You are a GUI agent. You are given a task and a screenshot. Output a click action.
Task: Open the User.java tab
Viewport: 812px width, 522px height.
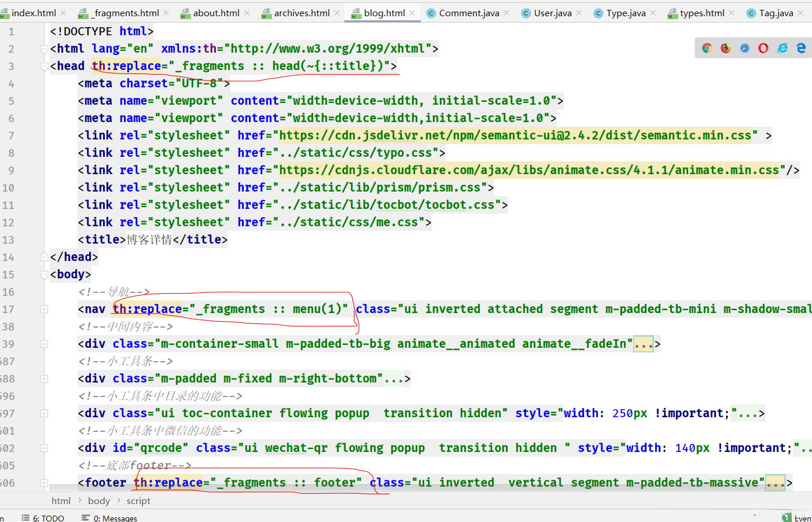pos(553,13)
